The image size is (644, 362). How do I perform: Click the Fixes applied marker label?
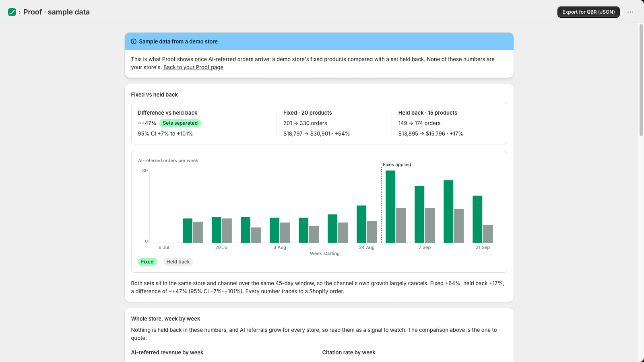(397, 165)
